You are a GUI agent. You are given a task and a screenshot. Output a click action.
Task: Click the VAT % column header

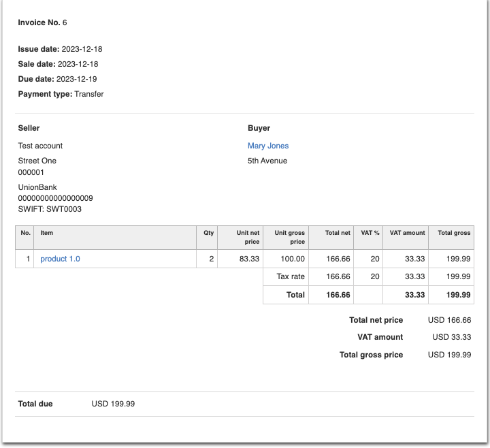(x=370, y=233)
